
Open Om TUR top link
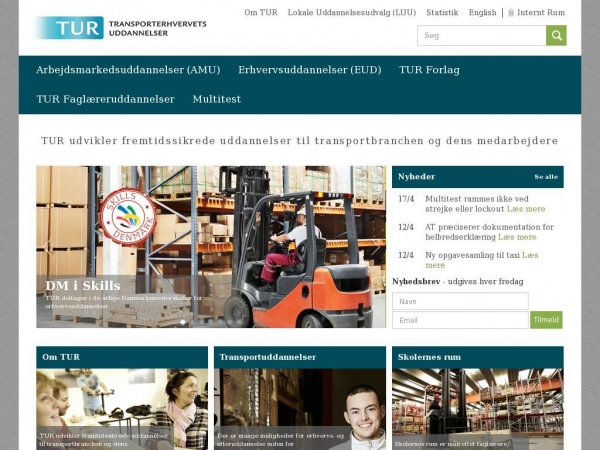[x=261, y=13]
